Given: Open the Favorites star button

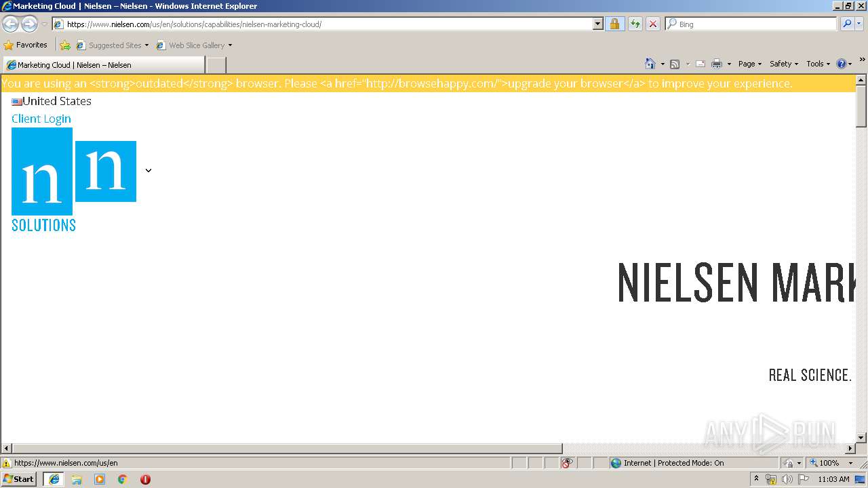Looking at the screenshot, I should point(26,45).
